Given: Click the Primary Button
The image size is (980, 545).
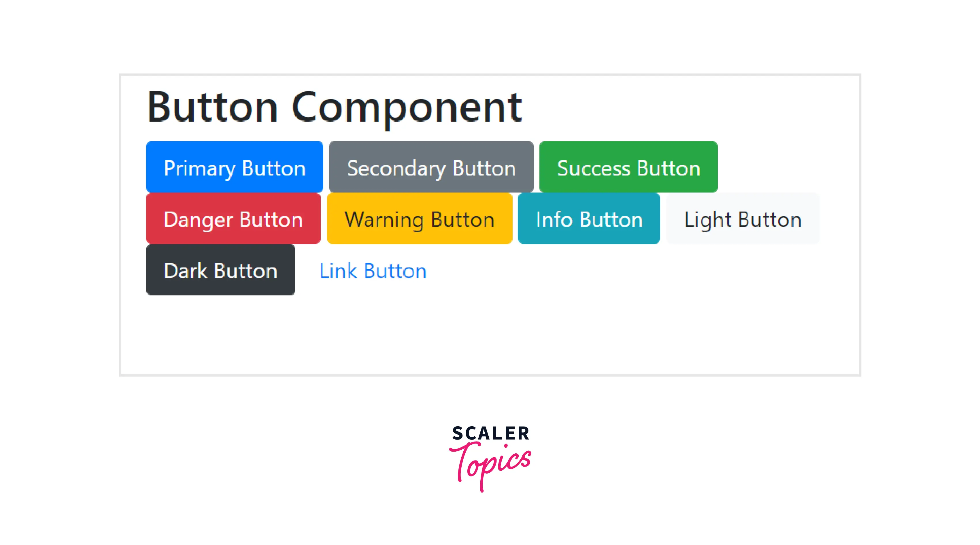Looking at the screenshot, I should [x=234, y=167].
